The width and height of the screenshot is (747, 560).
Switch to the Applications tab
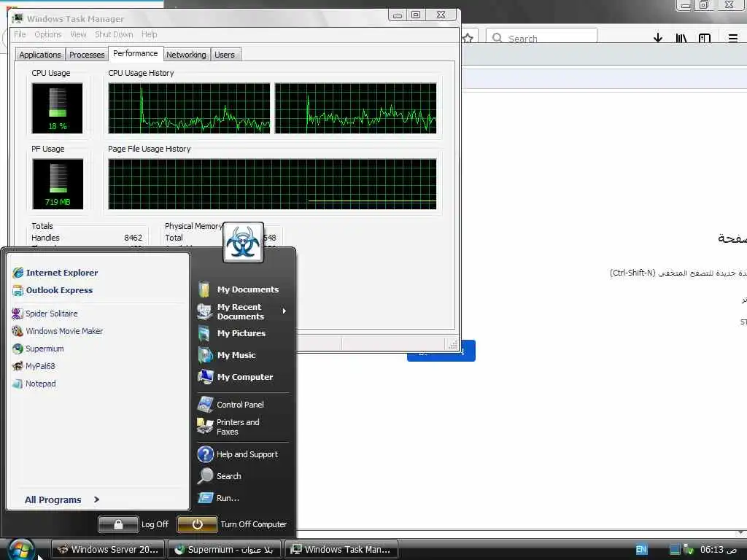40,54
